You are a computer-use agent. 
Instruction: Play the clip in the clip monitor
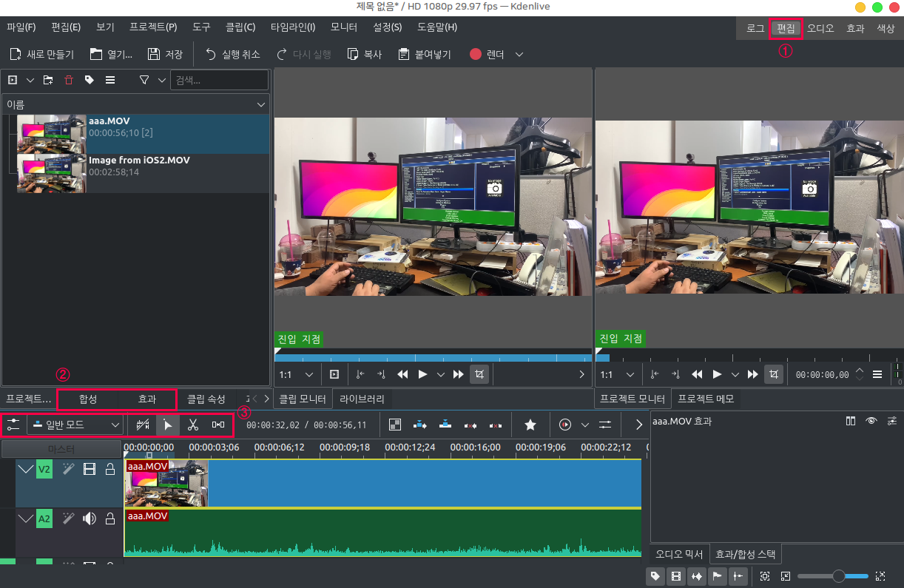coord(422,374)
